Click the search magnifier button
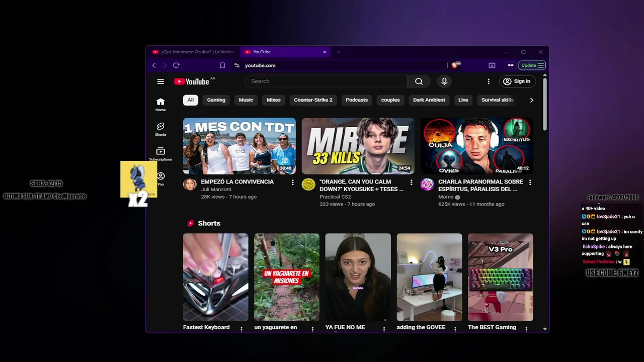Viewport: 644px width, 362px height. [419, 81]
